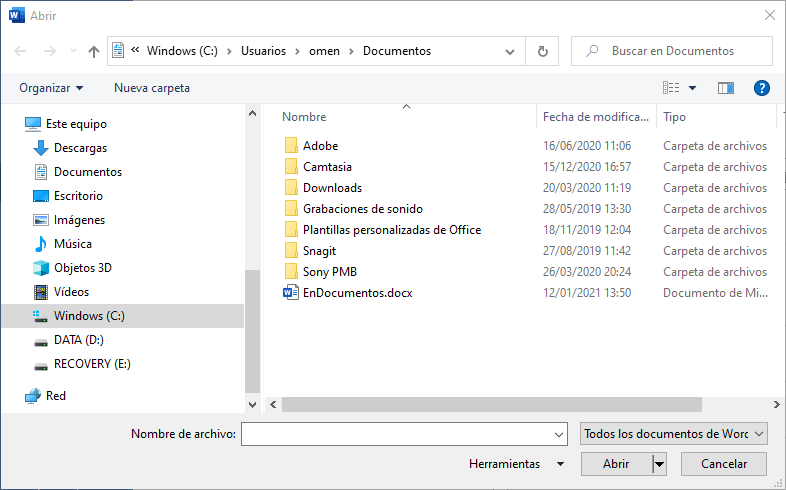Open recent locations dropdown arrow
Image resolution: width=786 pixels, height=490 pixels.
pos(73,51)
